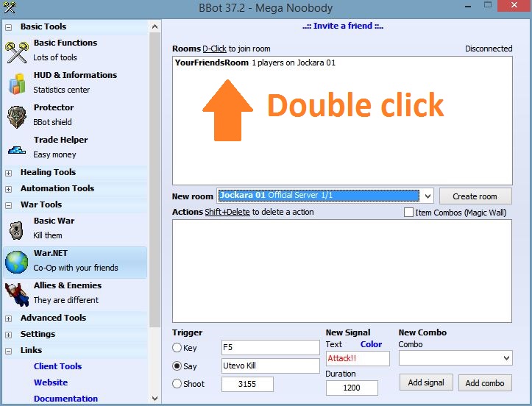Viewport: 532px width, 406px height.
Task: Expand the Advanced Tools section
Action: [9, 318]
